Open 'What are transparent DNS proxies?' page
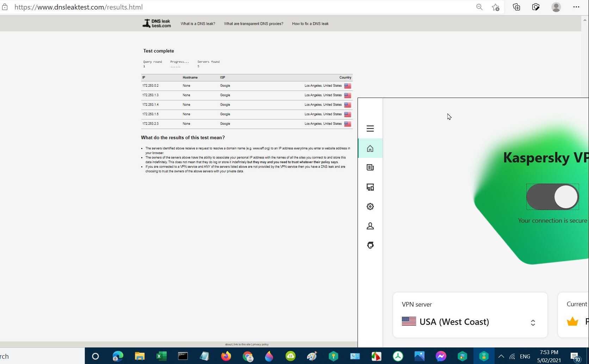 253,24
